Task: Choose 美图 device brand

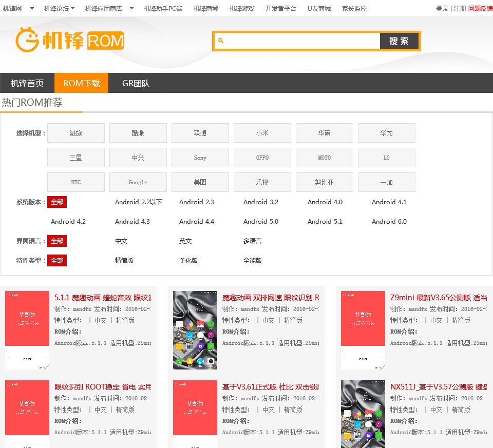Action: click(200, 182)
